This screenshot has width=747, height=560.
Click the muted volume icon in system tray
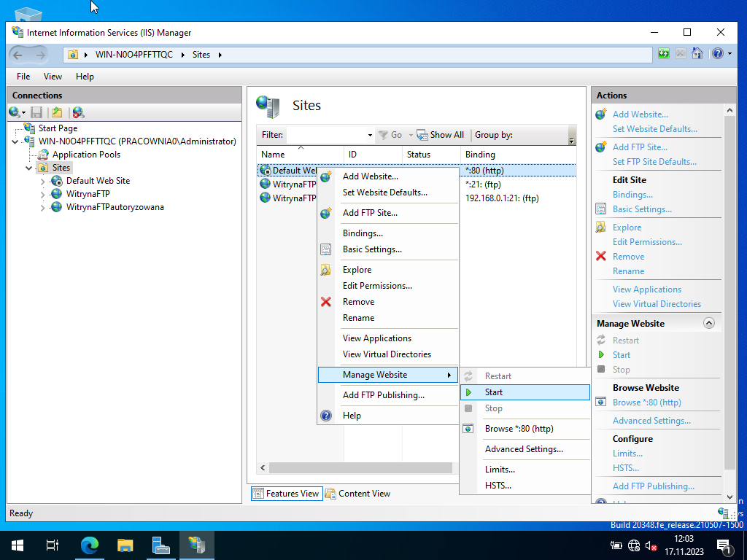[x=651, y=545]
